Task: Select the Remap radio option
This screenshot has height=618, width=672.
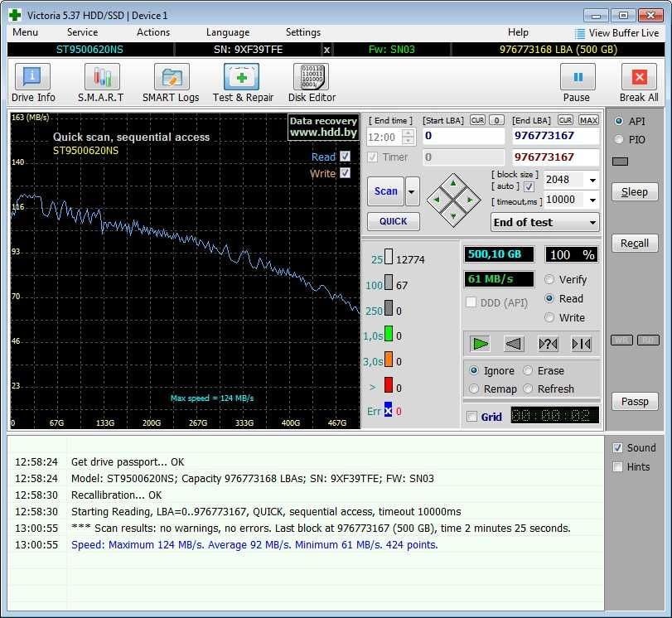Action: 474,389
